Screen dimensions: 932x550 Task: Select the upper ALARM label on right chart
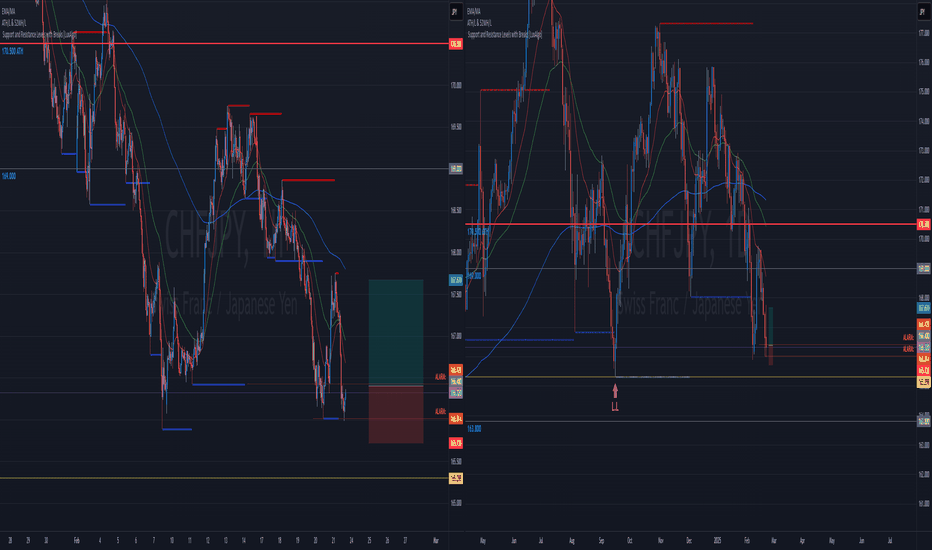(x=908, y=338)
